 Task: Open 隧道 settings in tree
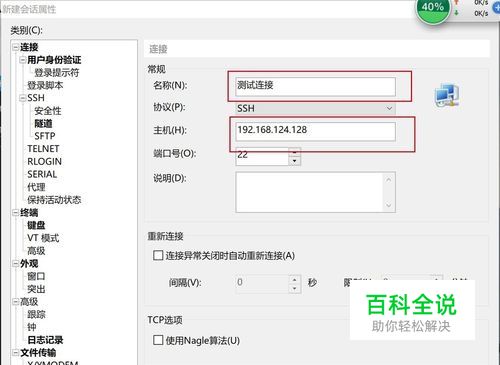tap(43, 123)
